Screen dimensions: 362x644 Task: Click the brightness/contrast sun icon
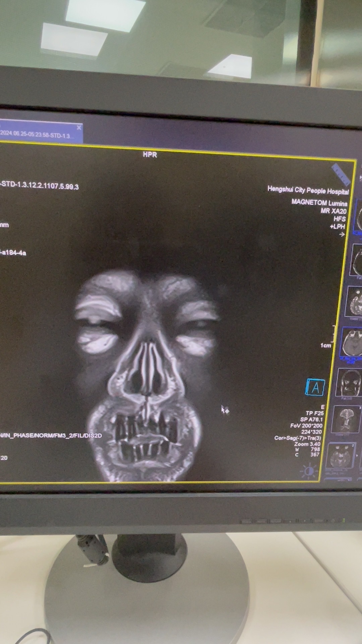click(309, 471)
